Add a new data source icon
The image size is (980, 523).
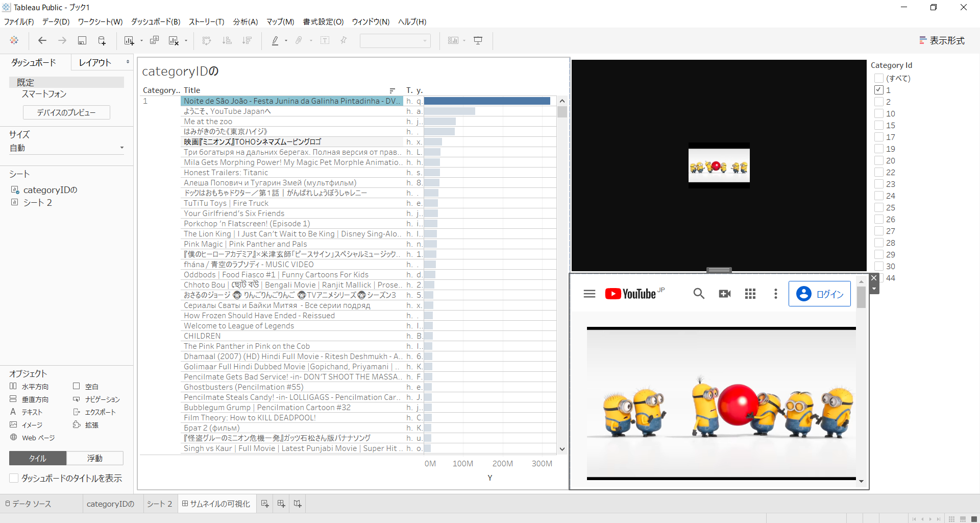(102, 40)
